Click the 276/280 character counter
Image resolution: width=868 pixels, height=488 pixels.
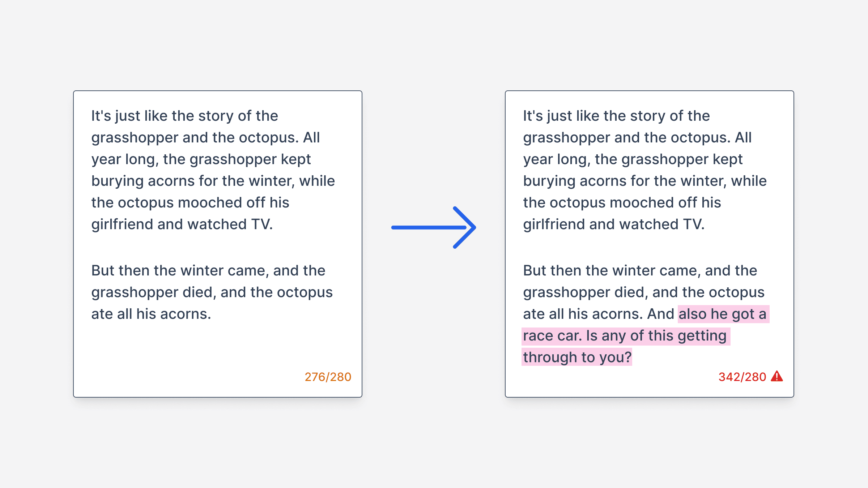(x=328, y=377)
